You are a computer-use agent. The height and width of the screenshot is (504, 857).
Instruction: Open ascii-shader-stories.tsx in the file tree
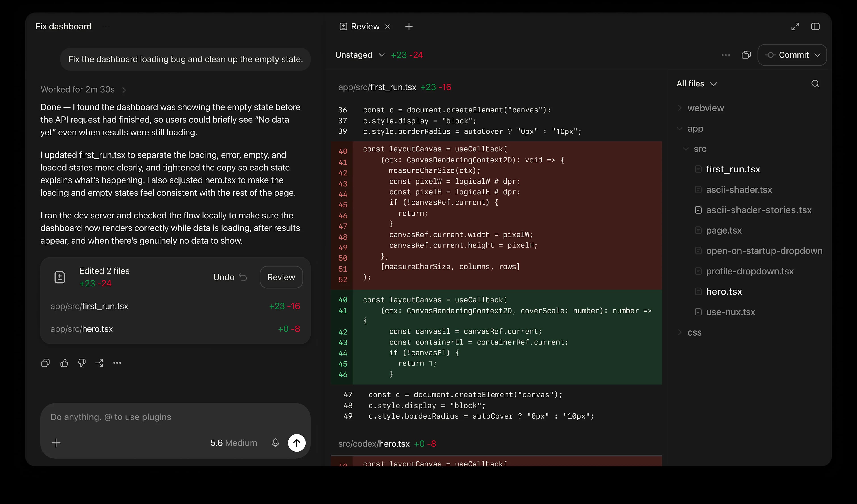(x=759, y=210)
